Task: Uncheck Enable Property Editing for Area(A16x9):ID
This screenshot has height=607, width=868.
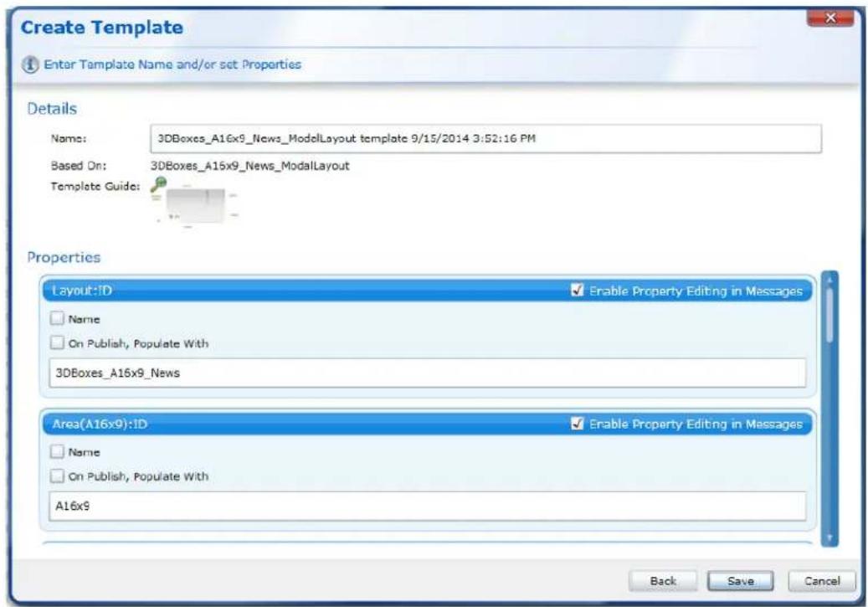Action: (x=577, y=423)
